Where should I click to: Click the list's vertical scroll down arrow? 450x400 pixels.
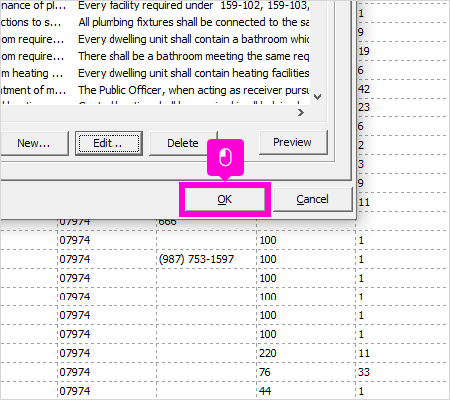click(x=318, y=97)
